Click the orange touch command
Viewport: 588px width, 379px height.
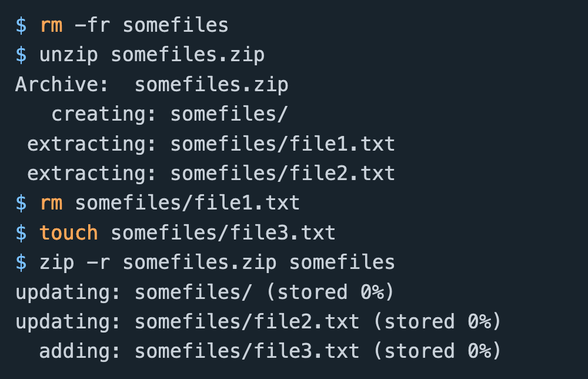pos(69,232)
